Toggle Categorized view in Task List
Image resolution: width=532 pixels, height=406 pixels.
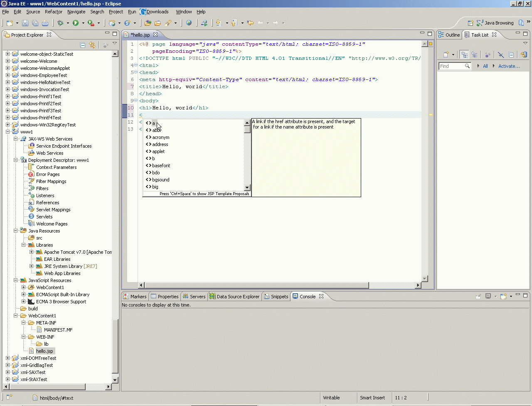(x=464, y=54)
